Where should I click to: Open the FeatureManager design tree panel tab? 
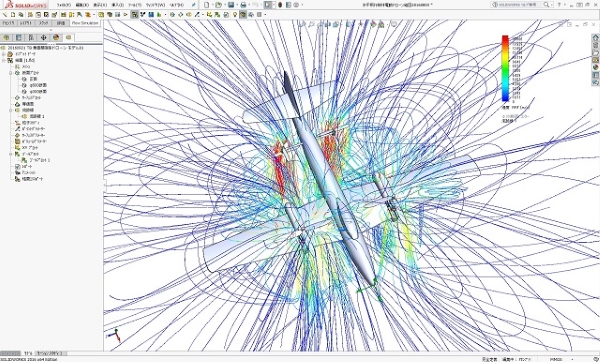pyautogui.click(x=6, y=38)
